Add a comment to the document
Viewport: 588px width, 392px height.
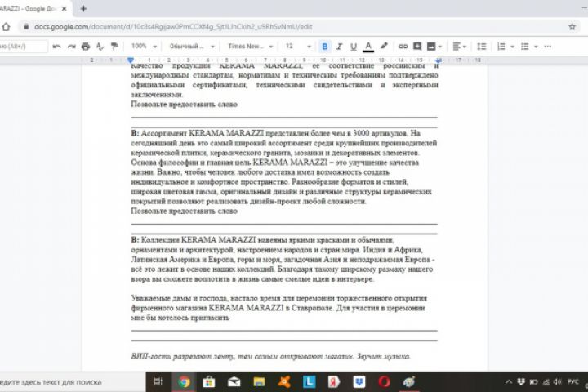click(x=417, y=47)
